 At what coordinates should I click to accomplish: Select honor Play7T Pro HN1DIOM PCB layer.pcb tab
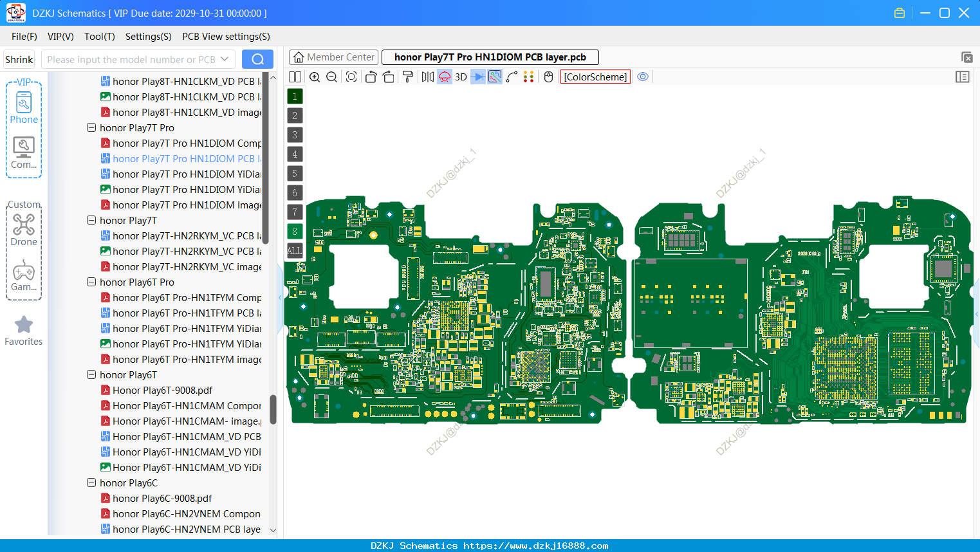click(x=490, y=57)
